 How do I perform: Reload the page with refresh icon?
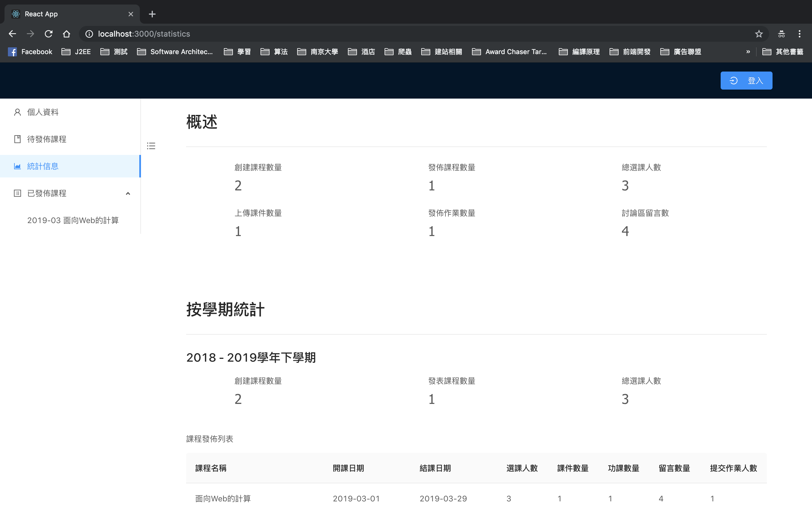[49, 34]
